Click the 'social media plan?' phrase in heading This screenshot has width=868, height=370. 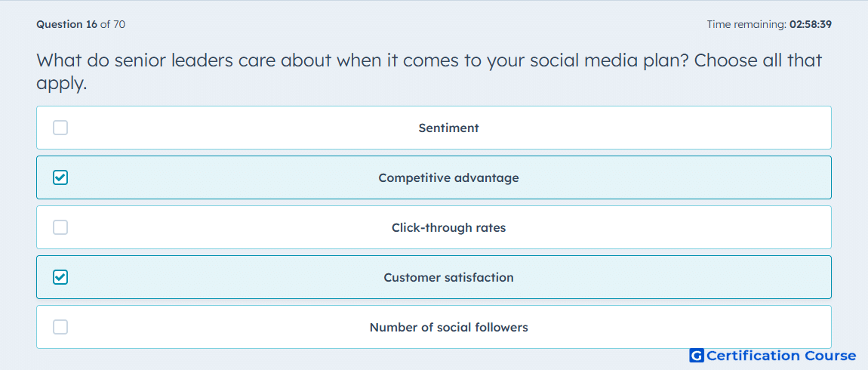pyautogui.click(x=609, y=61)
